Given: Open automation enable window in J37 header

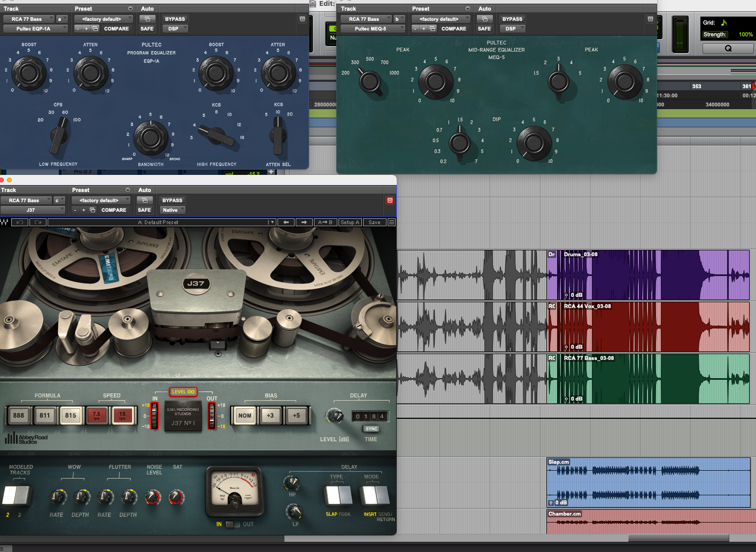Looking at the screenshot, I should (x=144, y=200).
